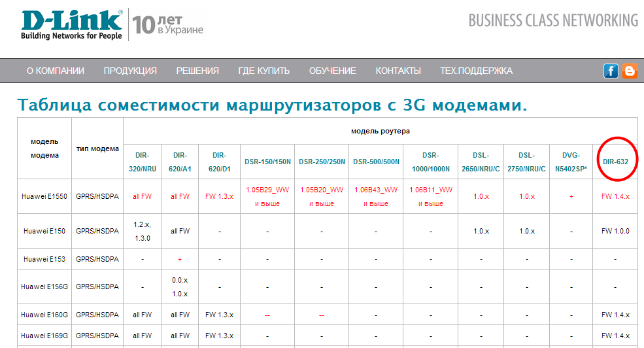The image size is (644, 348).
Task: Click the Huawei E153 modem cell
Action: coord(44,259)
